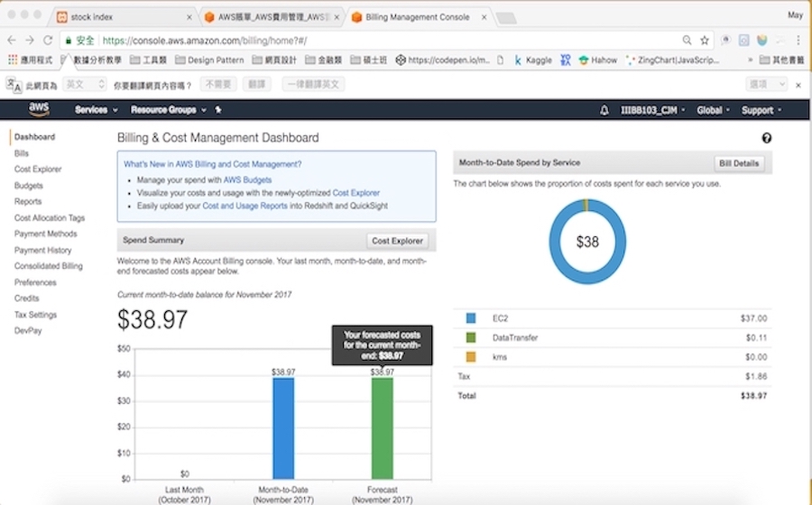Select the Billing Management Console tab

(420, 17)
